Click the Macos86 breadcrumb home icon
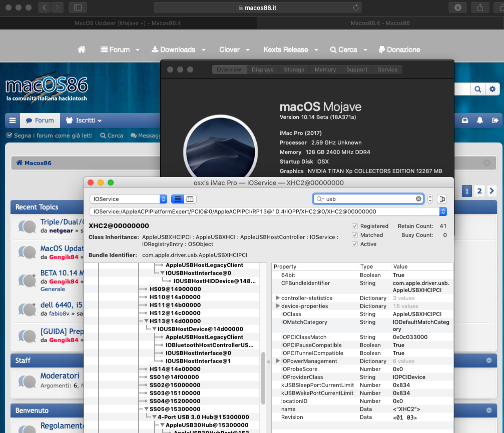The width and height of the screenshot is (504, 433). point(20,162)
